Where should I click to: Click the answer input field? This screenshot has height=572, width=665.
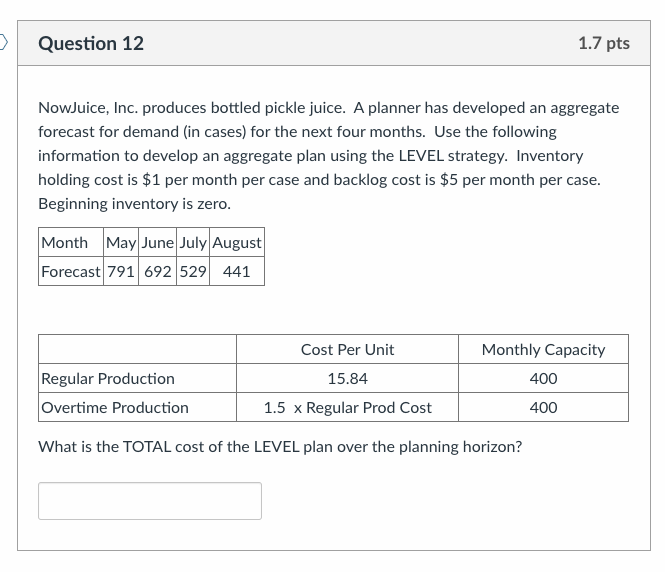pyautogui.click(x=150, y=500)
